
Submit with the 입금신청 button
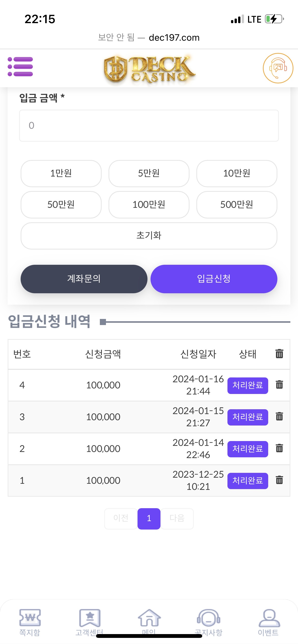pyautogui.click(x=214, y=279)
